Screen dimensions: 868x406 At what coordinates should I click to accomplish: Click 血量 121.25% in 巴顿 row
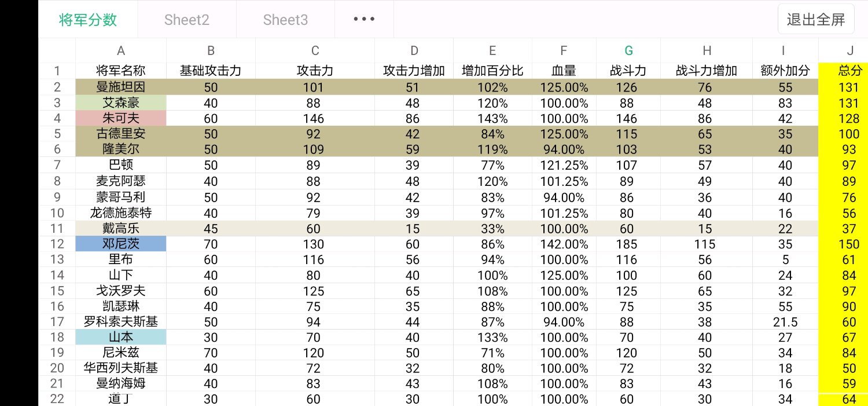[x=564, y=165]
